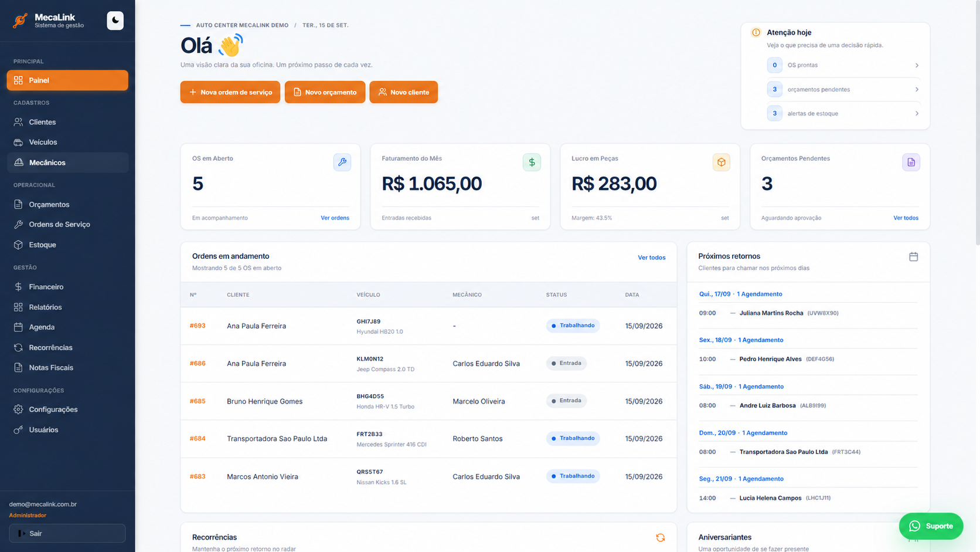Follow Ver ordens link

pos(335,218)
